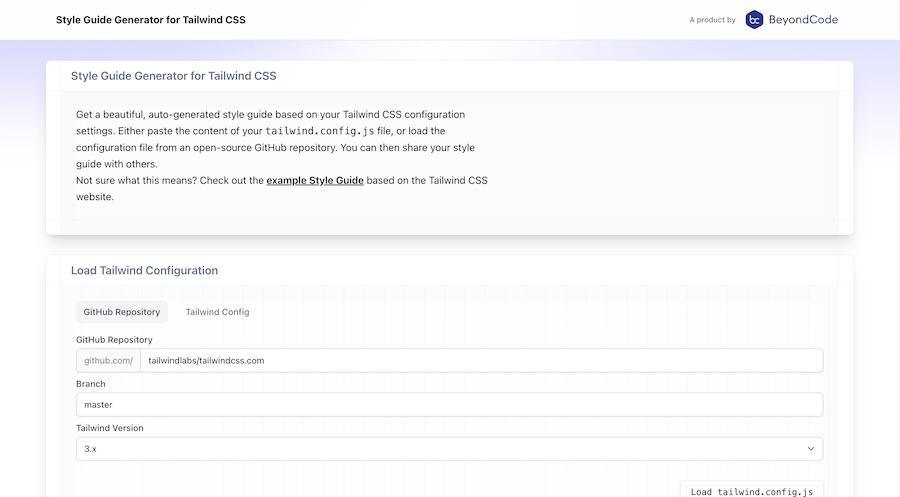Click the Load Tailwind Configuration heading
Image resolution: width=900 pixels, height=497 pixels.
(x=144, y=270)
